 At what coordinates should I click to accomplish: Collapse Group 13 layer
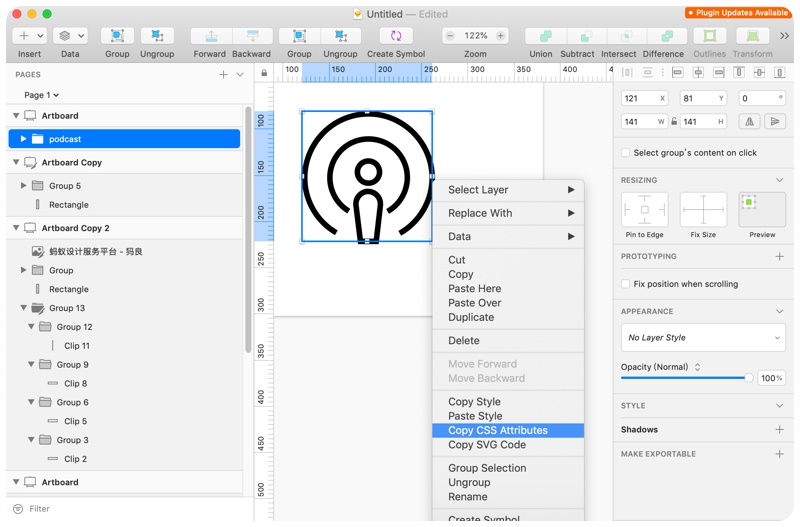[23, 308]
